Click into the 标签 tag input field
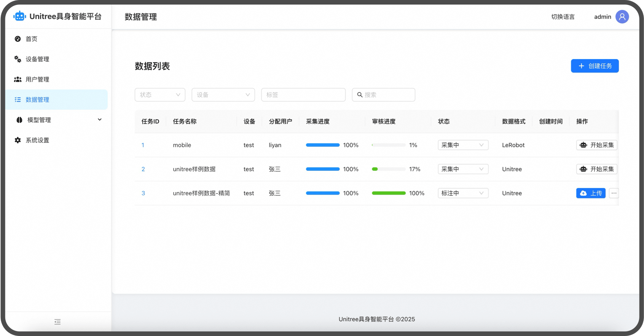 (303, 95)
